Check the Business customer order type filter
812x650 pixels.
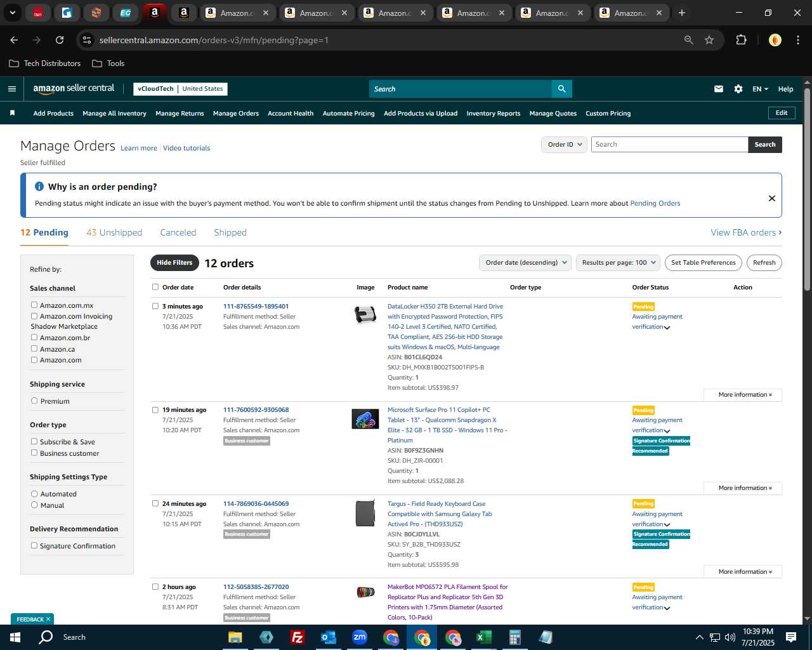click(x=34, y=453)
